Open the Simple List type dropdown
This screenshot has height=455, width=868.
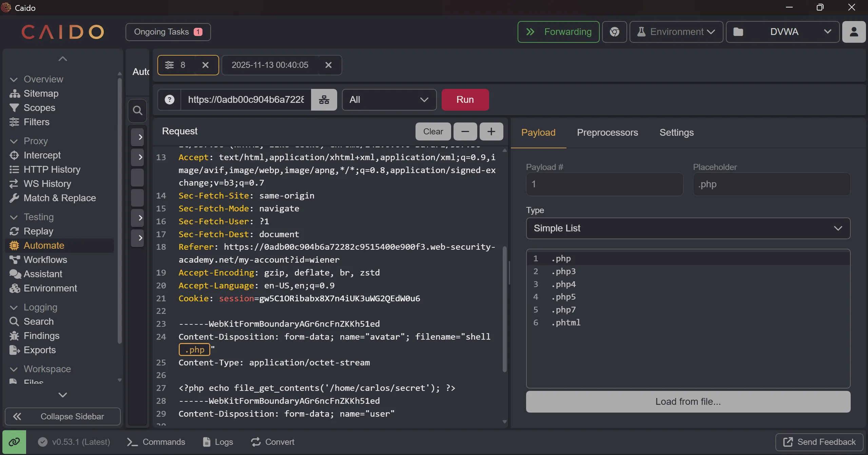688,228
